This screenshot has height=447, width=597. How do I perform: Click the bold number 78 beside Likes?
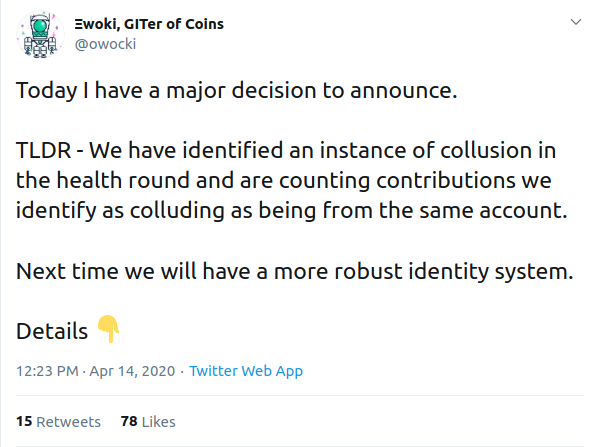pos(129,421)
